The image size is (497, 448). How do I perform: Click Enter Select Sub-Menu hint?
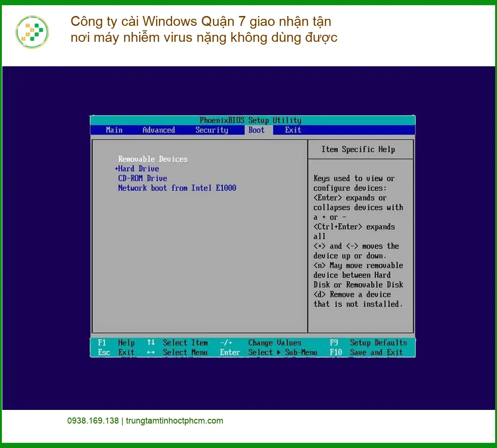268,352
